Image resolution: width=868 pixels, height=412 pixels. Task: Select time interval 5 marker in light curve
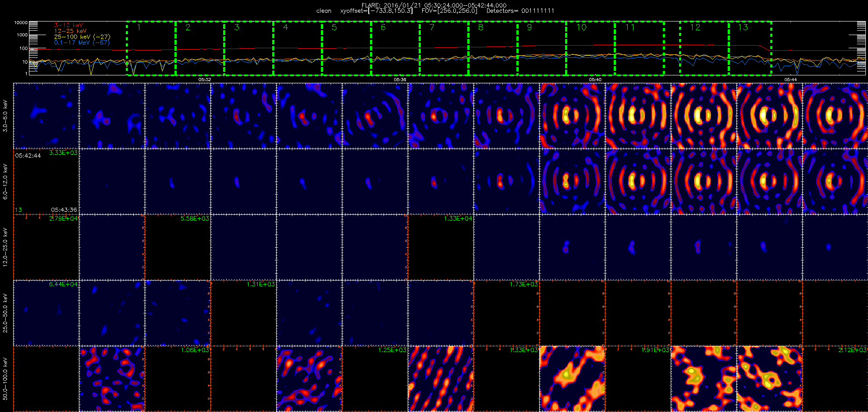click(334, 27)
